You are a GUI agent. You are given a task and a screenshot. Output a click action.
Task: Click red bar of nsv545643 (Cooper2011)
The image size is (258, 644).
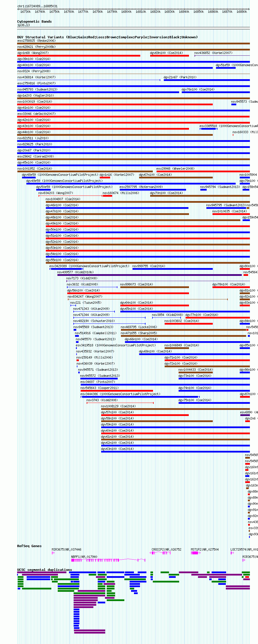(117, 391)
